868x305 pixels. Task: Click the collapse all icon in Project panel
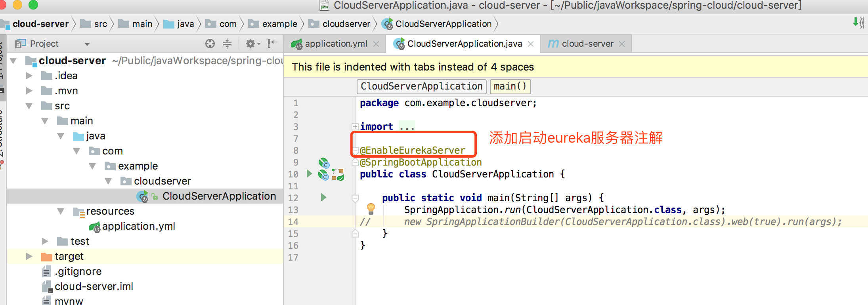[227, 44]
